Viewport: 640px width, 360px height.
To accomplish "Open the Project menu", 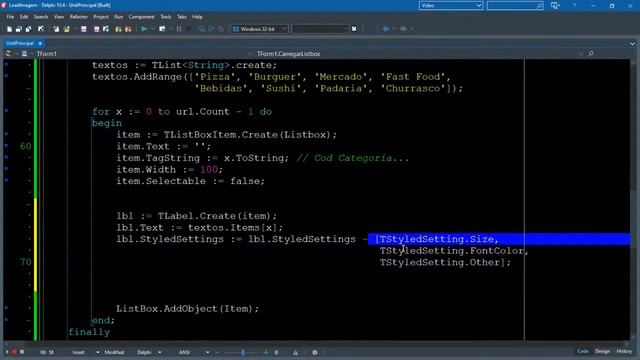I will click(x=101, y=17).
